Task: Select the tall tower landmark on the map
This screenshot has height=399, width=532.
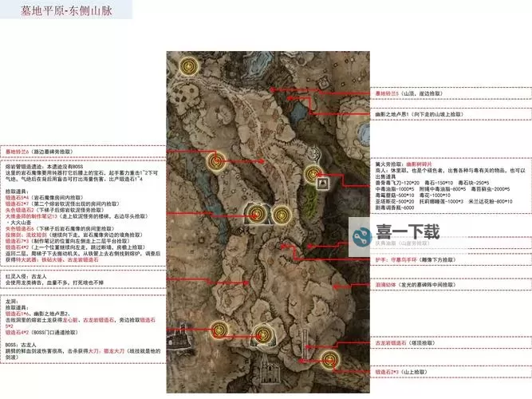Action: point(305,343)
